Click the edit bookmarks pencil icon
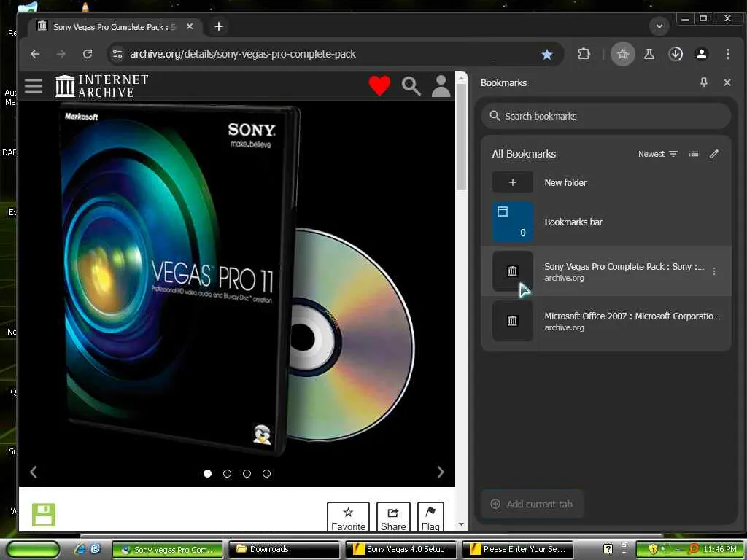The width and height of the screenshot is (747, 560). coord(713,154)
